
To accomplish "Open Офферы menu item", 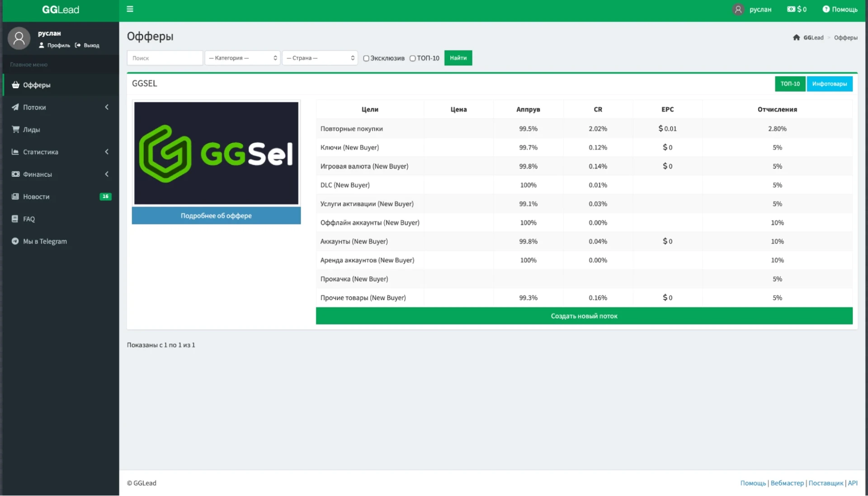I will coord(61,85).
